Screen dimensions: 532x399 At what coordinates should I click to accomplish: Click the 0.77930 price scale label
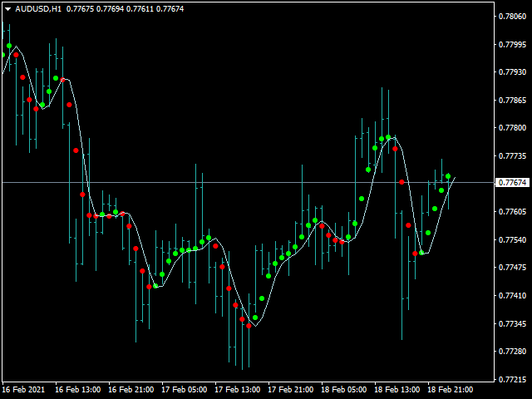[x=512, y=72]
